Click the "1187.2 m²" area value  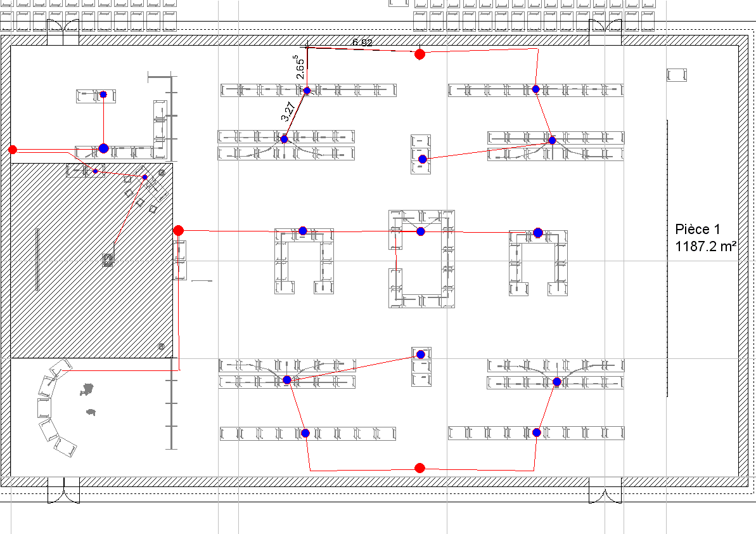[x=705, y=247]
